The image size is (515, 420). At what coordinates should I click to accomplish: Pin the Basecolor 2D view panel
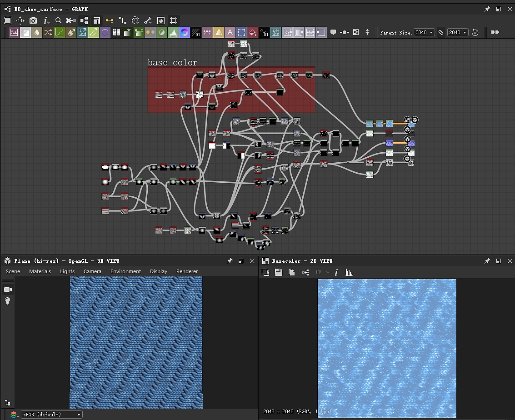coord(487,261)
